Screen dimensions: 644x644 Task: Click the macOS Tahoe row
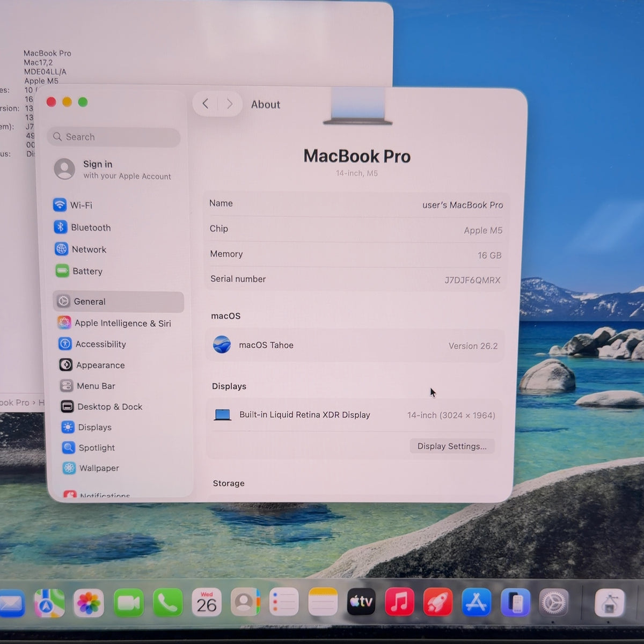click(x=355, y=345)
